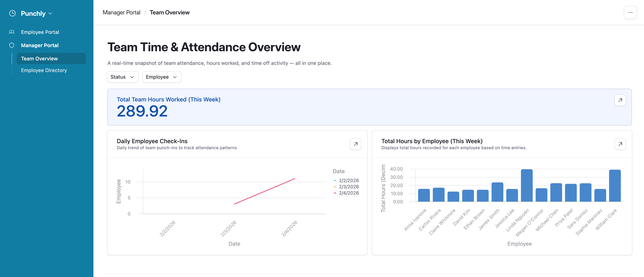Expand the Daily Employee Check-Ins chart
Image resolution: width=644 pixels, height=277 pixels.
coord(355,144)
